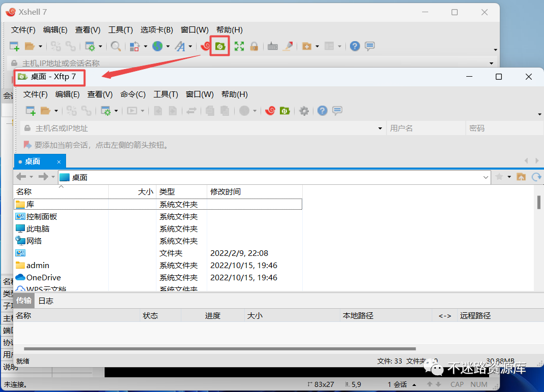Open Xftp 文件(F) menu
This screenshot has height=392, width=544.
point(35,94)
